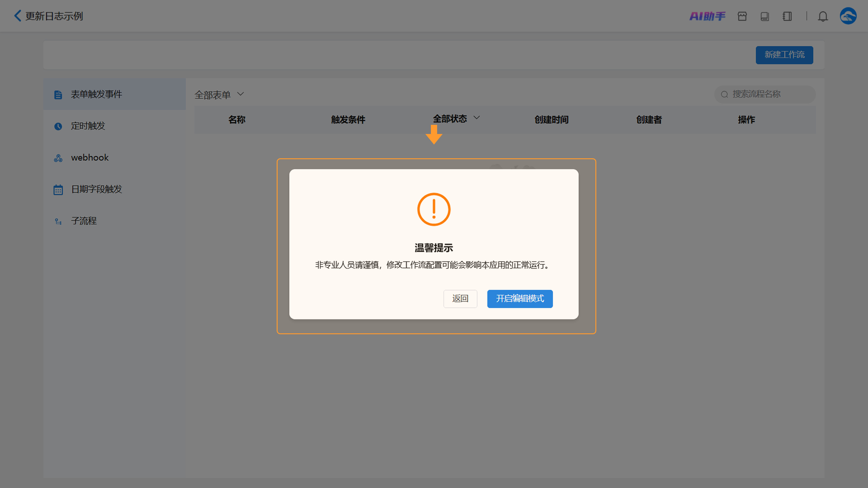The height and width of the screenshot is (488, 868).
Task: Click the 更新日志示例 title
Action: [x=54, y=16]
